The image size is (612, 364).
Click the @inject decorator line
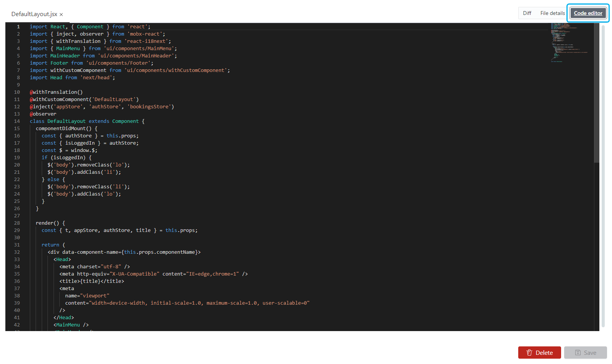[x=102, y=107]
